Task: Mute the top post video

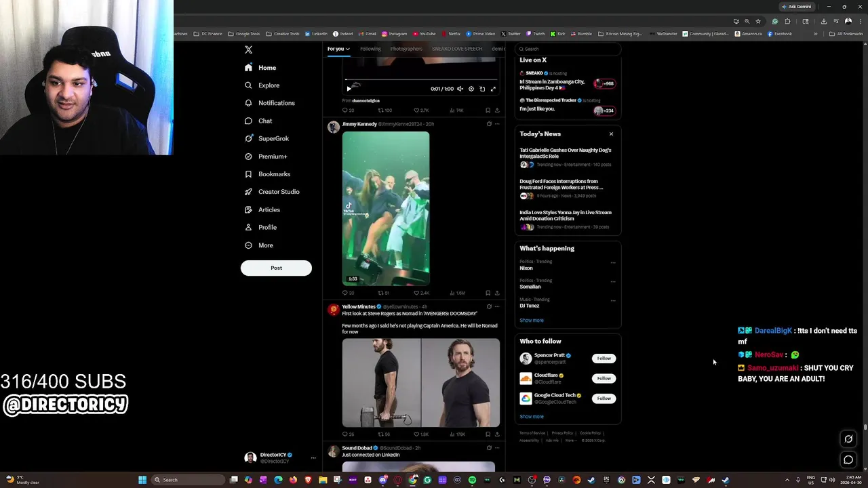Action: (x=460, y=89)
